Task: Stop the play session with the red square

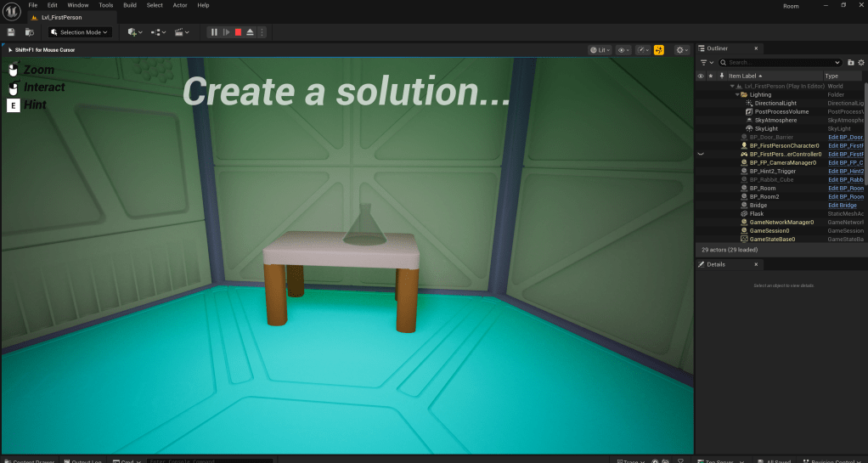Action: (238, 32)
